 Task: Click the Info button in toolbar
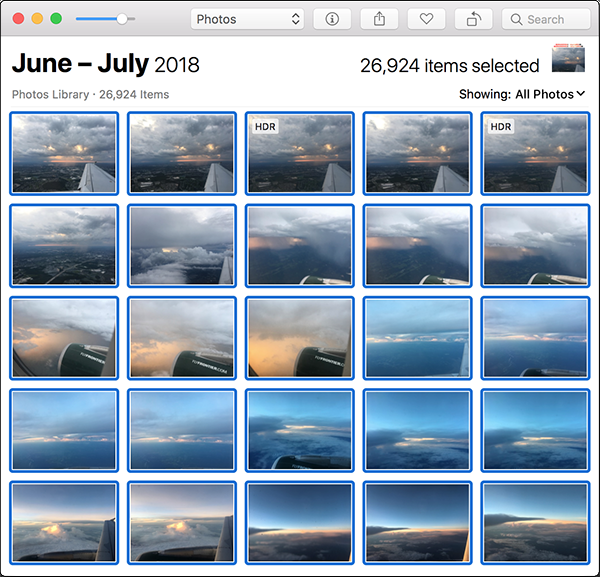[332, 19]
